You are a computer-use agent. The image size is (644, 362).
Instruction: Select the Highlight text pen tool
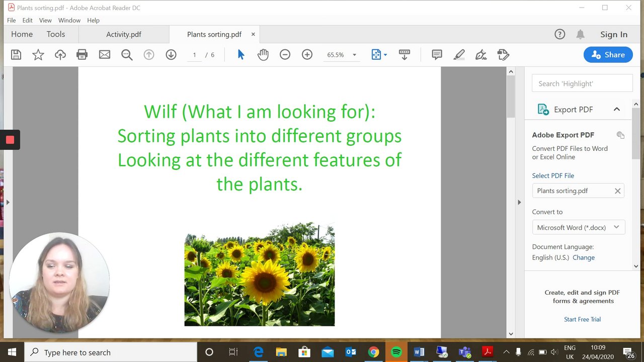coord(459,55)
